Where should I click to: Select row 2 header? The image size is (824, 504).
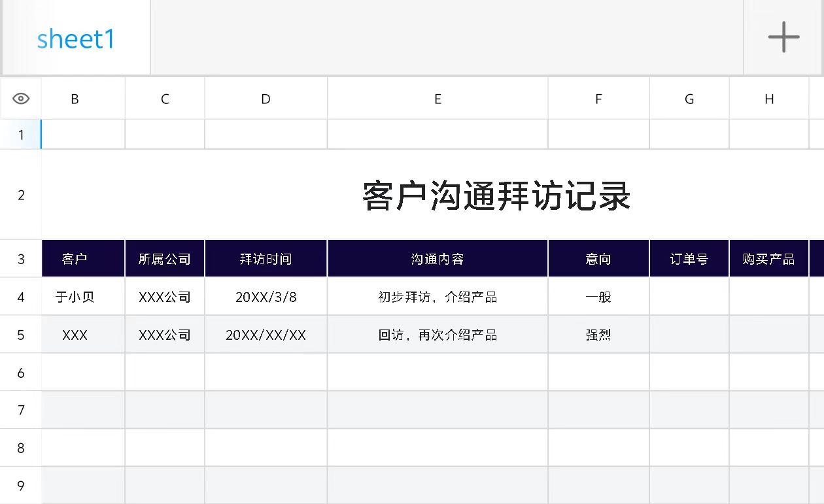(21, 195)
